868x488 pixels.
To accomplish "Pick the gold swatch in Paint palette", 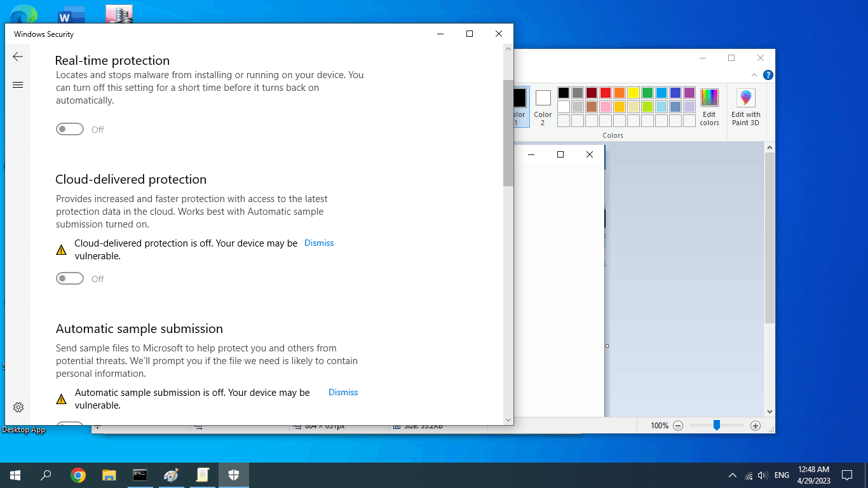I will 620,107.
